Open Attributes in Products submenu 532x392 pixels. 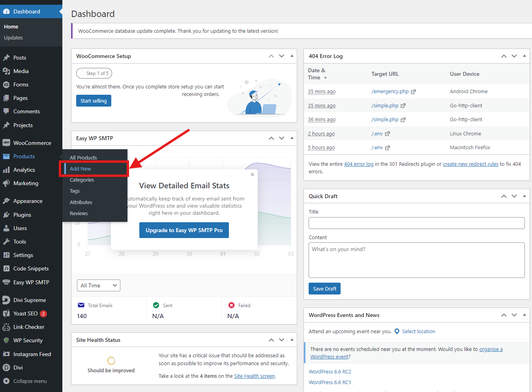click(81, 202)
